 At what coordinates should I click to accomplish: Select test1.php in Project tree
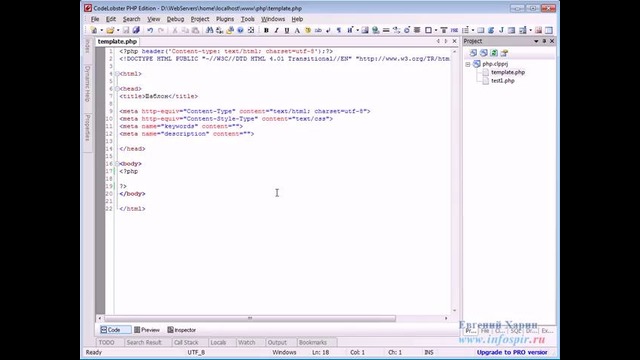coord(502,81)
